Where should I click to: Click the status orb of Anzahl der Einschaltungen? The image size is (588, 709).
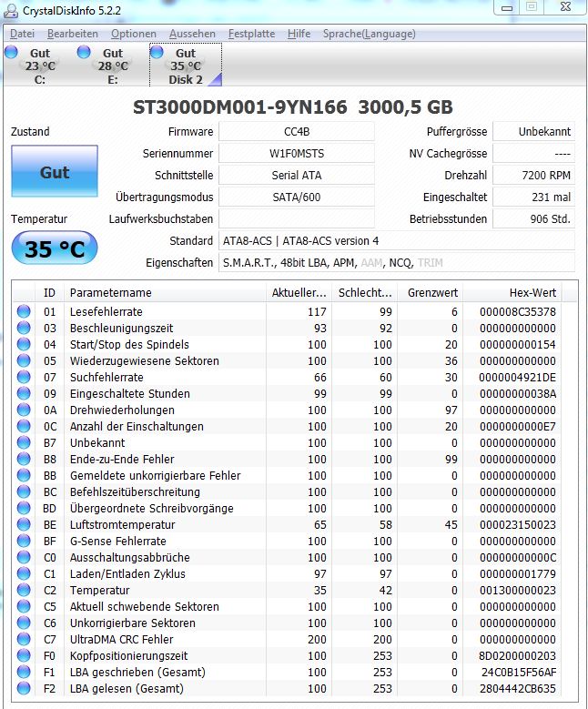click(x=24, y=426)
